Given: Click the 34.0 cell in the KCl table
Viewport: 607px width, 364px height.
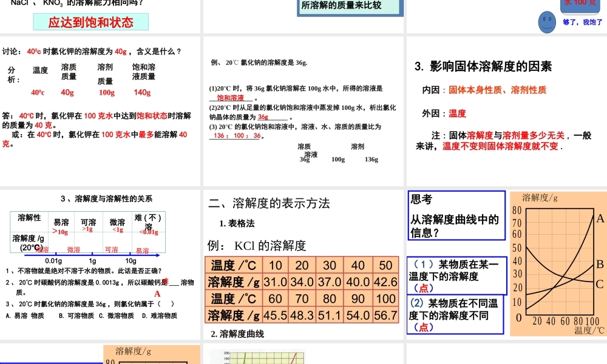Looking at the screenshot, I should coord(302,282).
